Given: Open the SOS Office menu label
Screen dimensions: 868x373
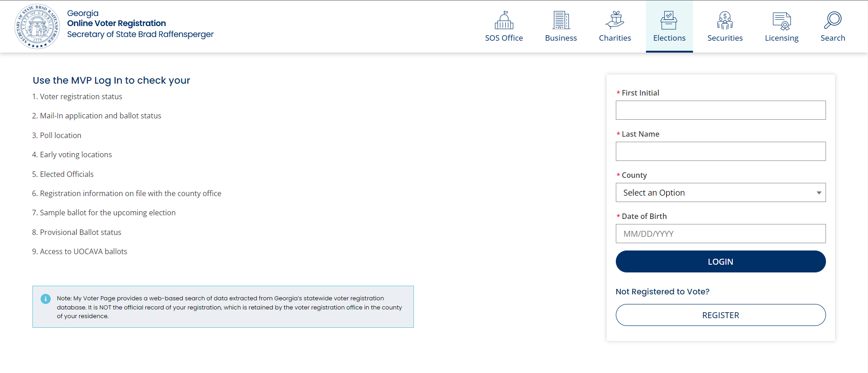Looking at the screenshot, I should coord(504,38).
